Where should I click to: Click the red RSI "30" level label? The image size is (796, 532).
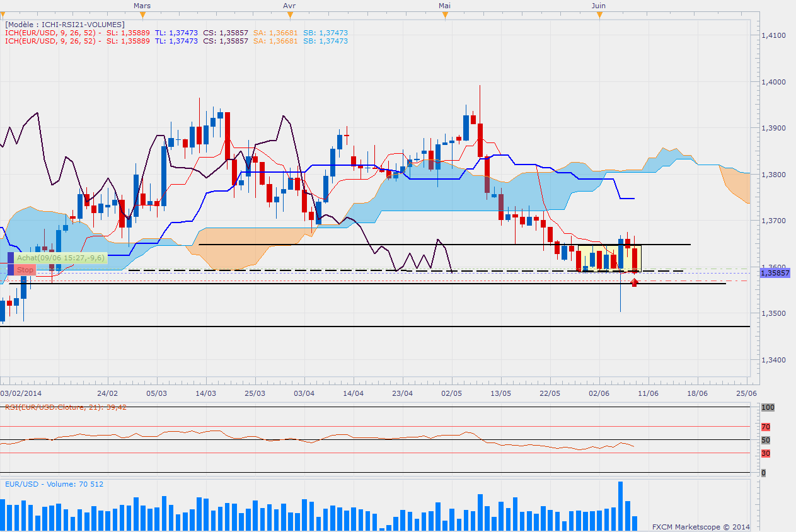coord(766,453)
